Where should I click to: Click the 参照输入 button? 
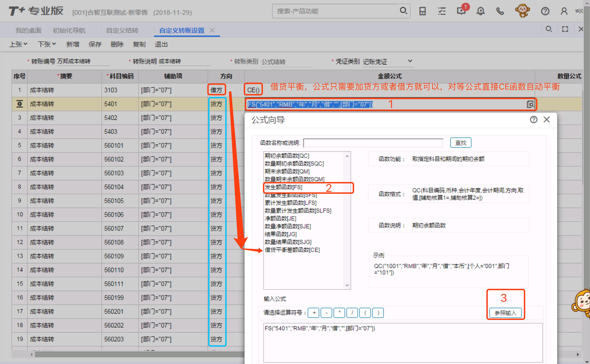click(505, 313)
